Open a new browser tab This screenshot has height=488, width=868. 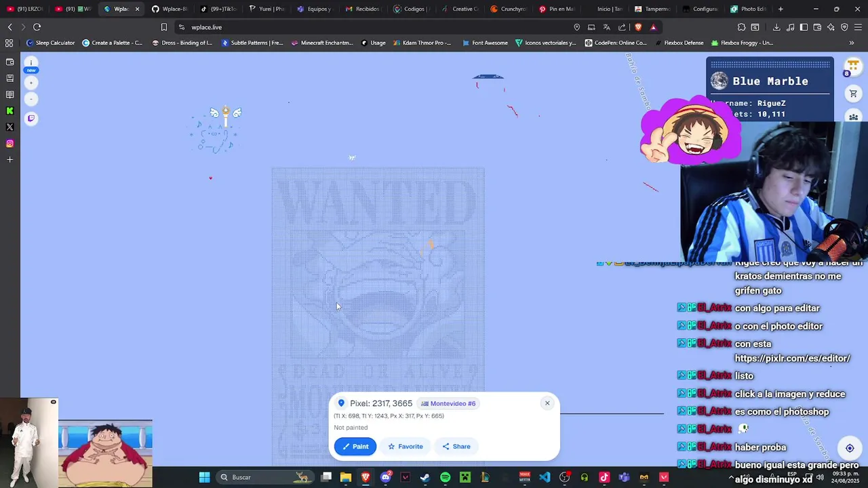(781, 9)
